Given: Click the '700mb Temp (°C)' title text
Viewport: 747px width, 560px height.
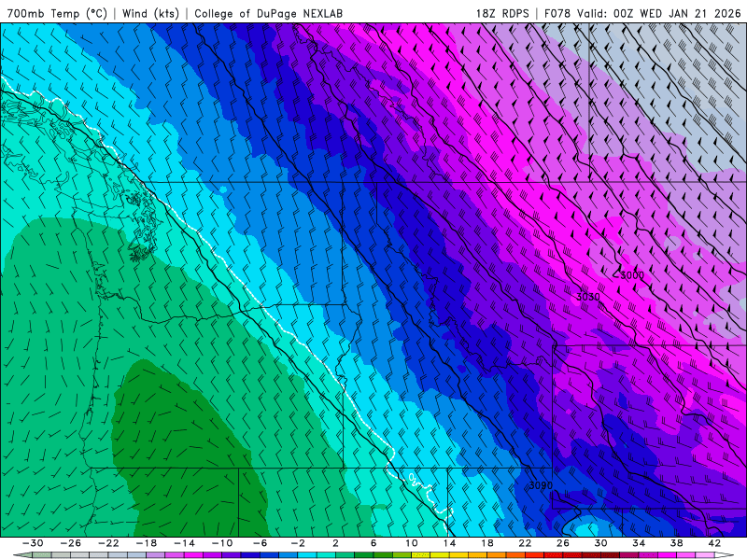Looking at the screenshot, I should click(58, 13).
